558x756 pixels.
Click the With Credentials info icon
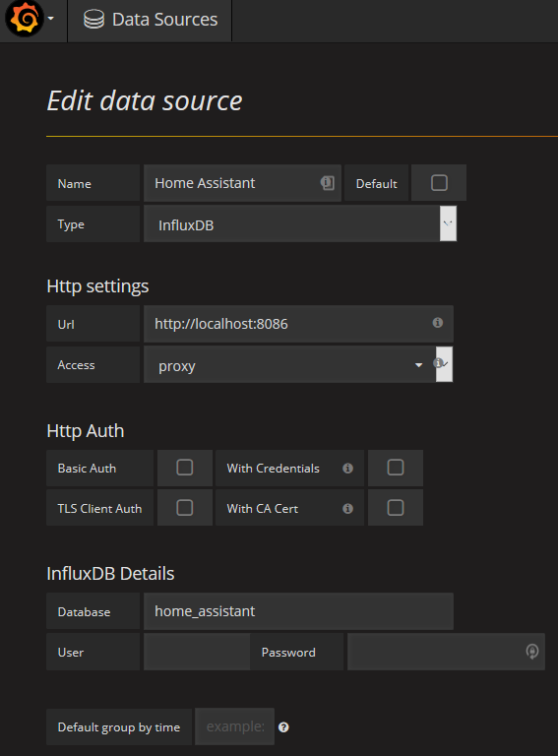(x=348, y=469)
